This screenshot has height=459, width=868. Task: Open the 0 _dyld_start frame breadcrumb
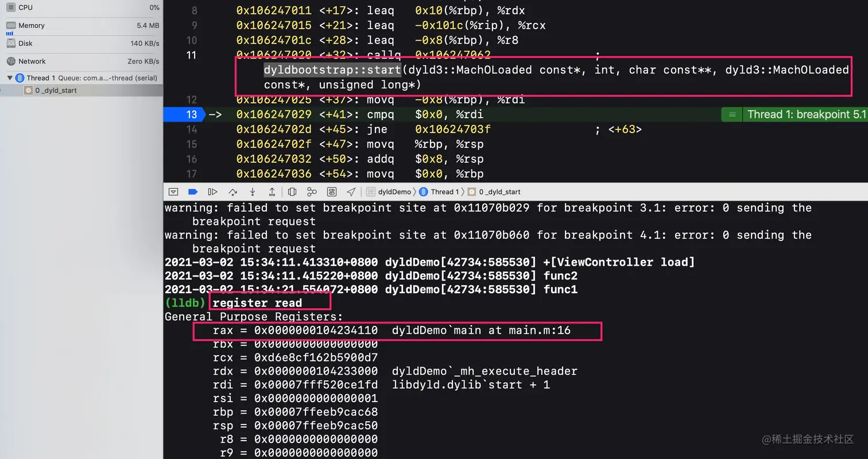[x=494, y=192]
